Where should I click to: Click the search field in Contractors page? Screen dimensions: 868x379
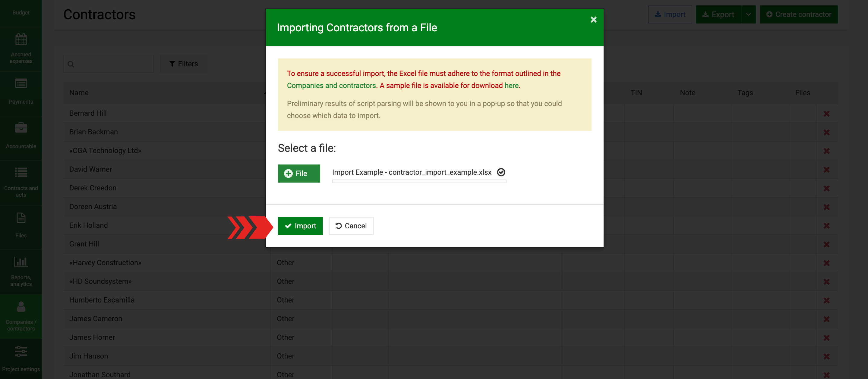click(x=109, y=64)
